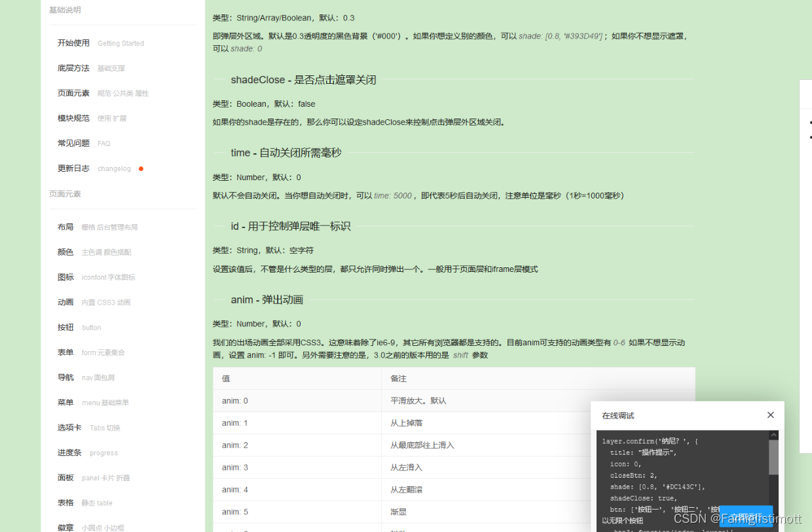
Task: Close the 在线调试 debug panel
Action: [x=770, y=415]
